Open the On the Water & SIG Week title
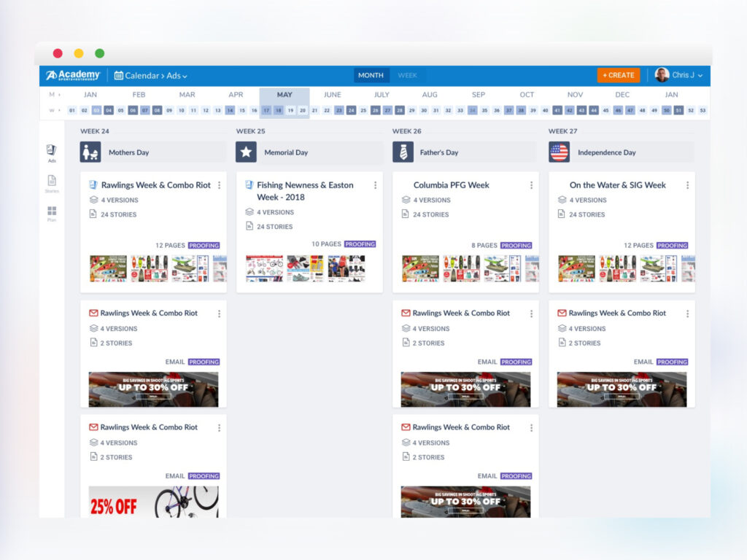The width and height of the screenshot is (747, 560). point(617,184)
